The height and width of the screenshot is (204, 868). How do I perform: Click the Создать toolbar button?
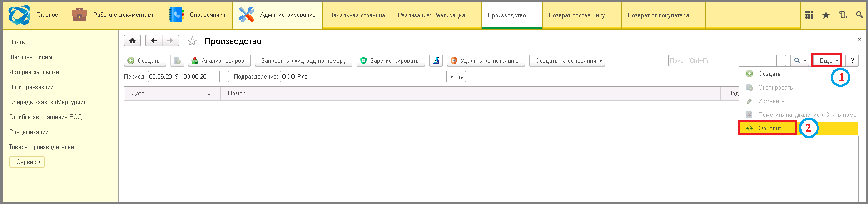pyautogui.click(x=145, y=60)
